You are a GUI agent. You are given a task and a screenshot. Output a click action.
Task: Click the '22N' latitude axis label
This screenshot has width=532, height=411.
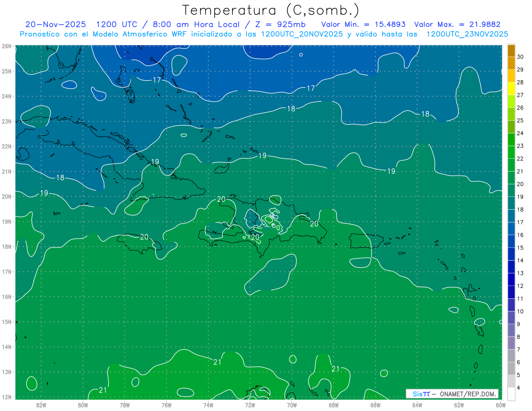click(6, 146)
